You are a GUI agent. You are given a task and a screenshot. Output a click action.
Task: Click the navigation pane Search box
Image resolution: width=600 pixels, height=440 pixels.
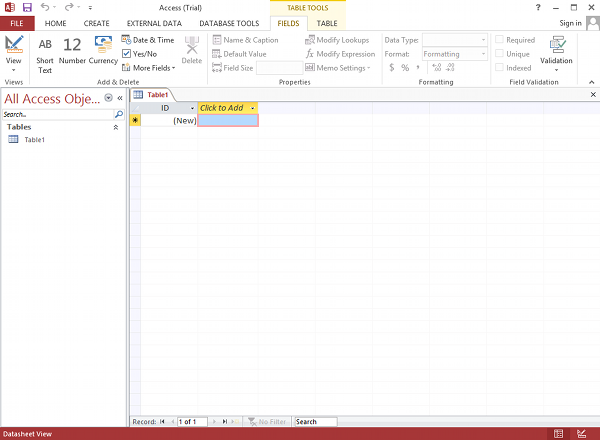[58, 114]
